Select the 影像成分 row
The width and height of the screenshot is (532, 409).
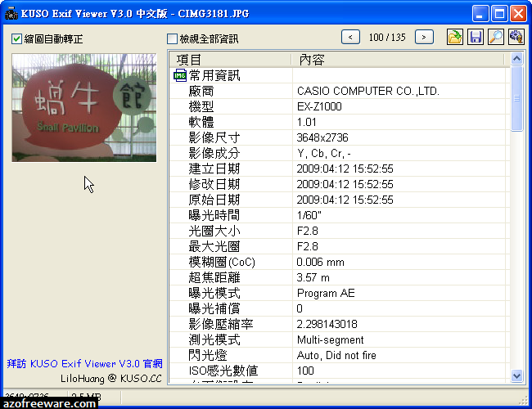click(340, 153)
